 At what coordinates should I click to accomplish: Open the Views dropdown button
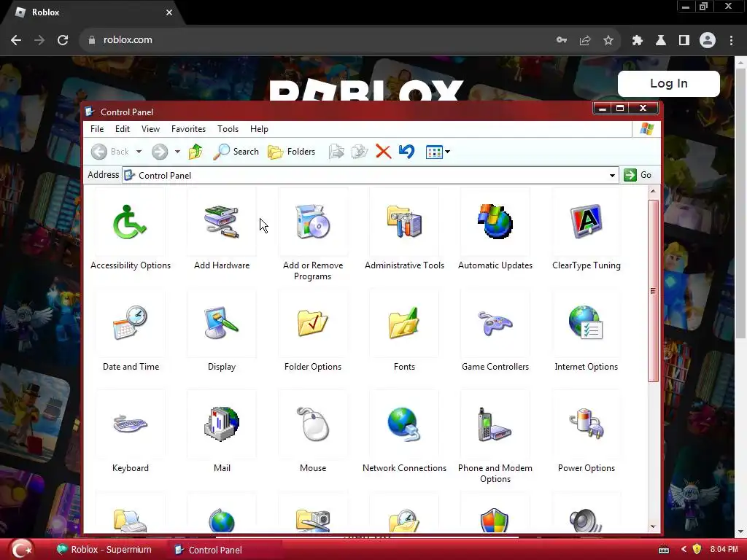[x=438, y=152]
